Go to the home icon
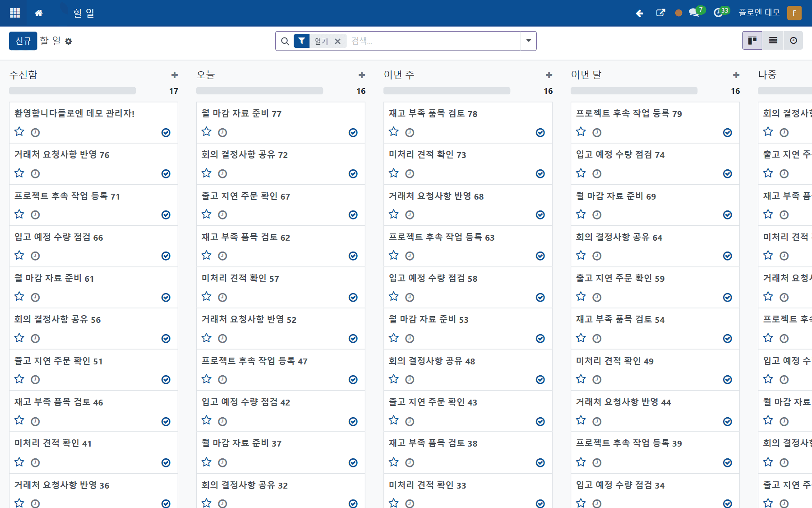This screenshot has height=508, width=812. tap(39, 13)
